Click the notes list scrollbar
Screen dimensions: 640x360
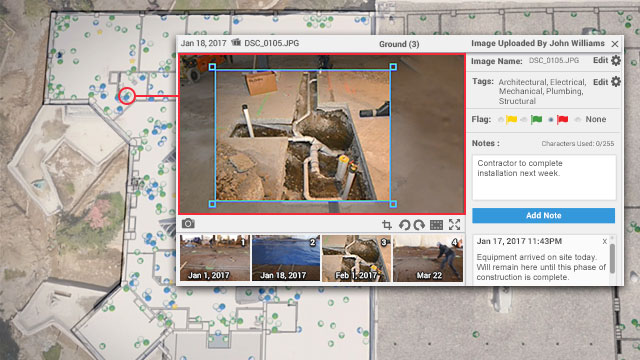(612, 259)
